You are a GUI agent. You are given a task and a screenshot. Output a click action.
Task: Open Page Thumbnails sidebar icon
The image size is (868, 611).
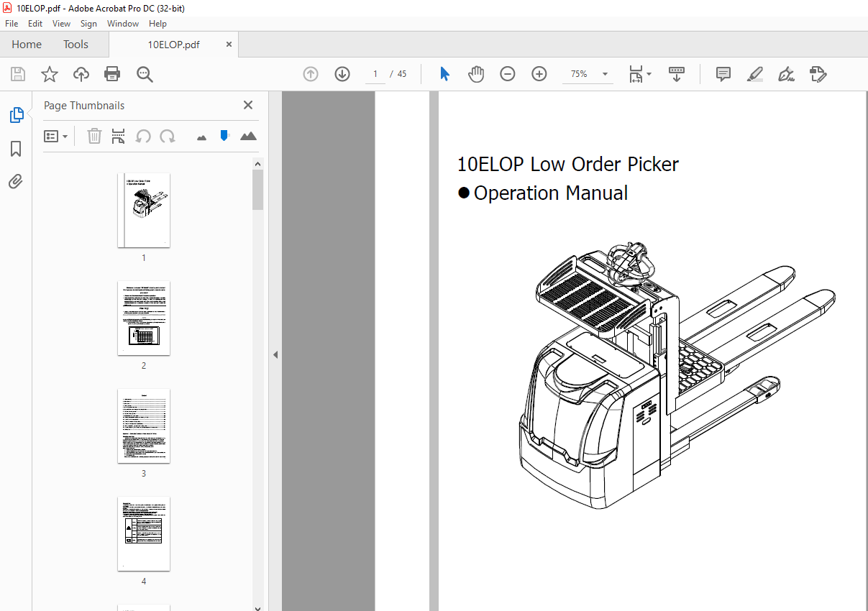click(x=16, y=115)
